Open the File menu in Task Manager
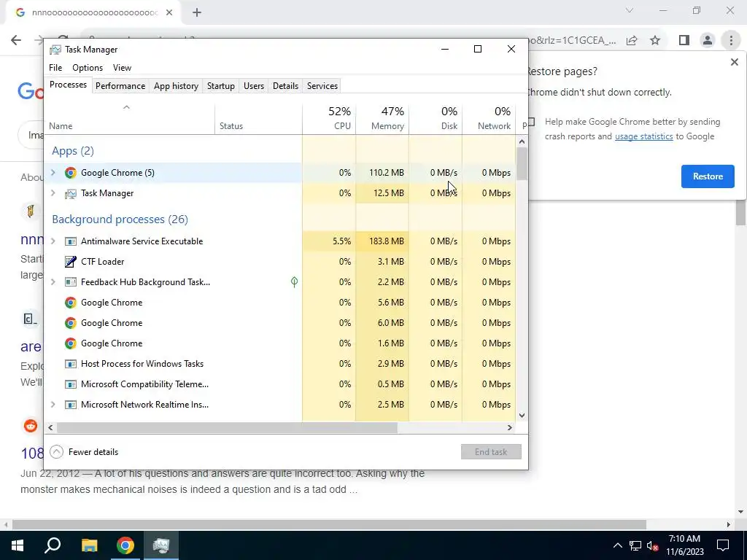 [55, 68]
